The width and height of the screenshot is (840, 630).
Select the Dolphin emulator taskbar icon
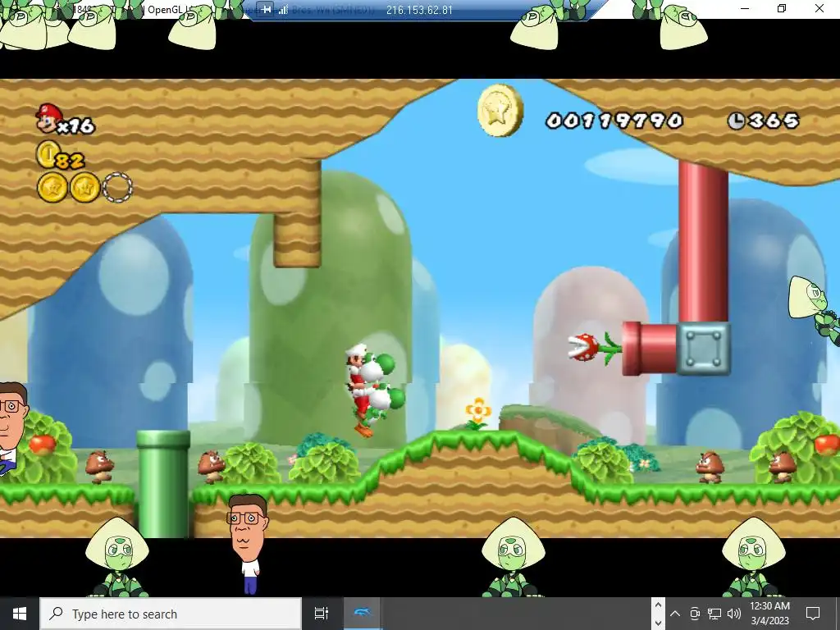click(x=362, y=614)
